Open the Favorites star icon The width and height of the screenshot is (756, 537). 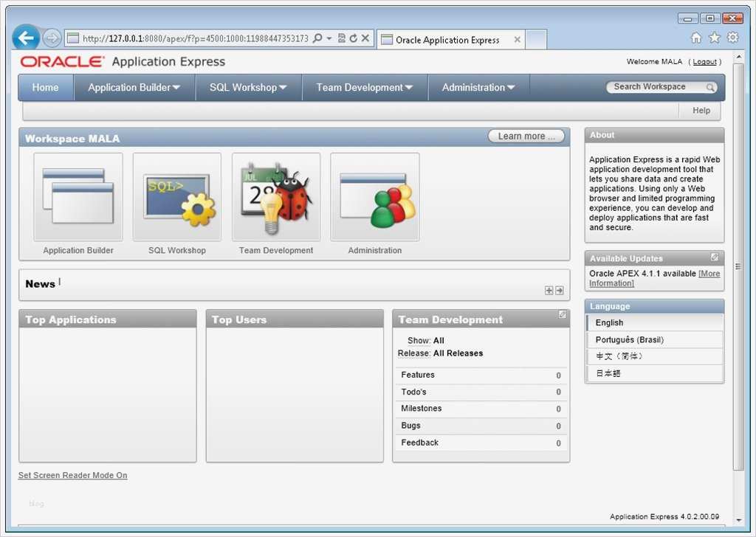[715, 38]
